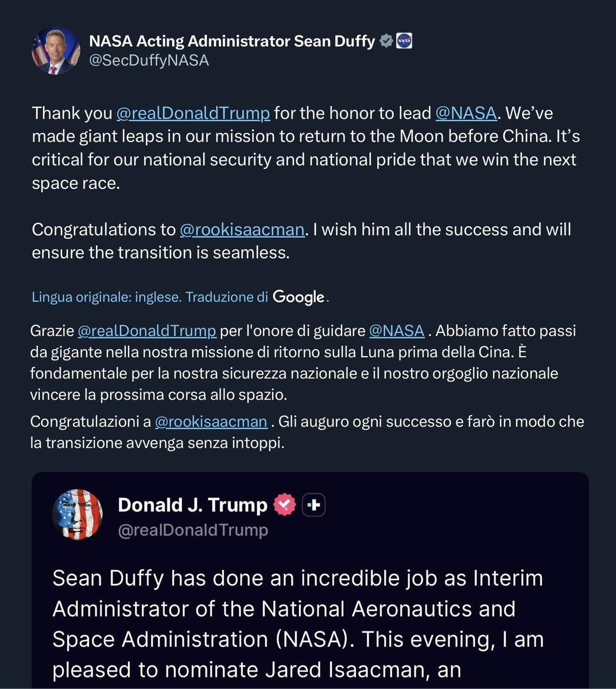
Task: Tap @NASA in the Italian translation
Action: click(397, 331)
